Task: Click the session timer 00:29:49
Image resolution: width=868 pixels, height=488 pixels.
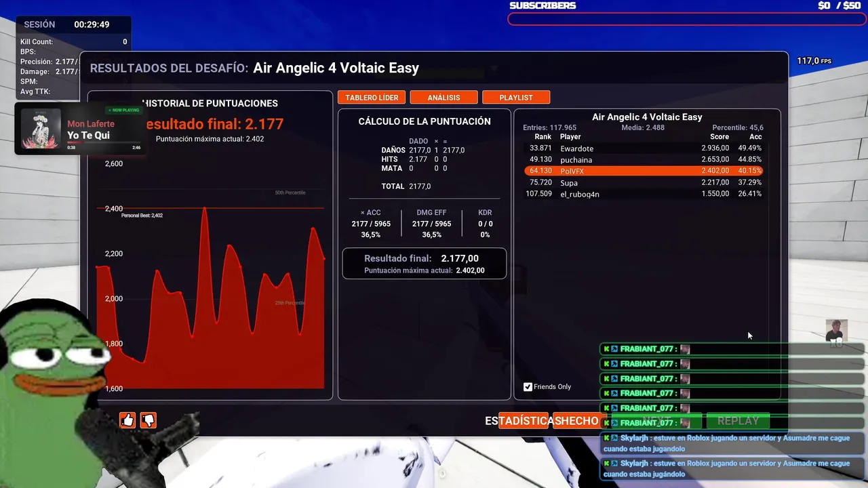Action: click(x=92, y=24)
